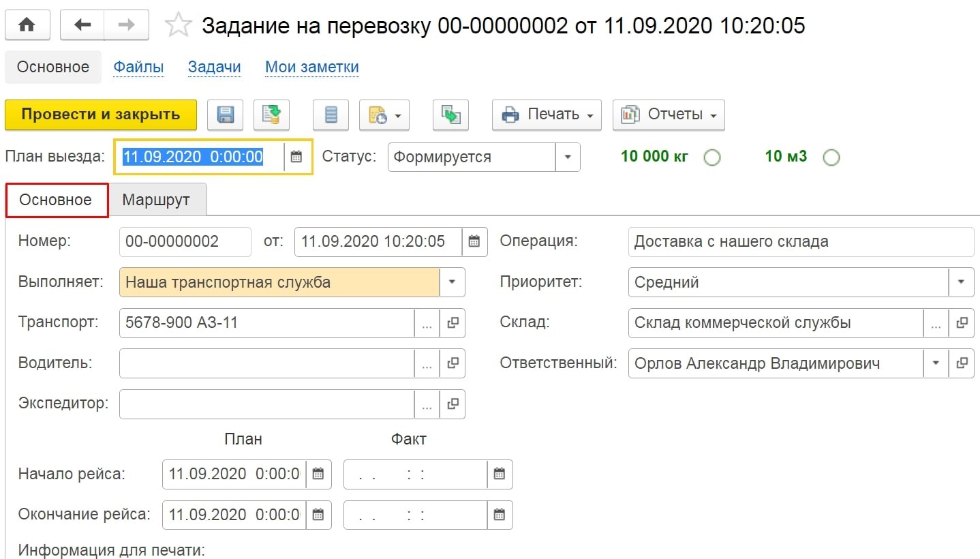Open calendar for Начало рейса fact date

click(x=500, y=474)
